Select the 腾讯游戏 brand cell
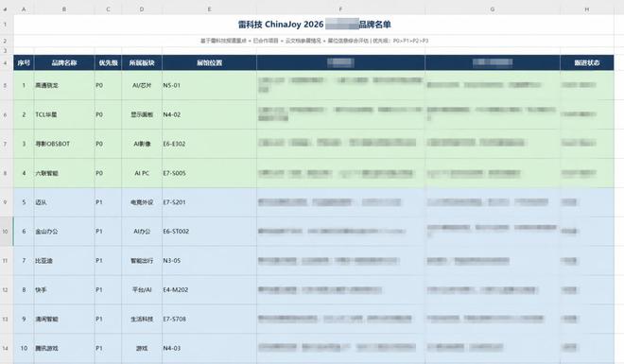624x364 pixels. [64, 348]
